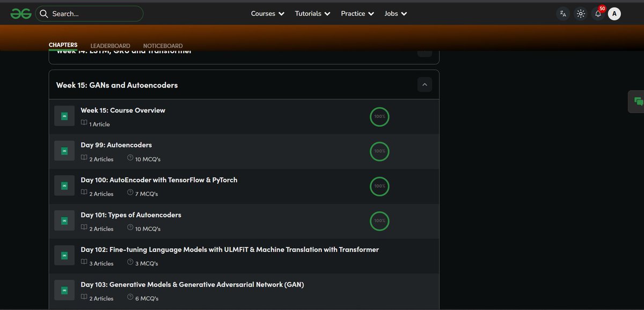Click 100% progress ring for Day 101
Viewport: 644px width, 310px height.
point(379,221)
